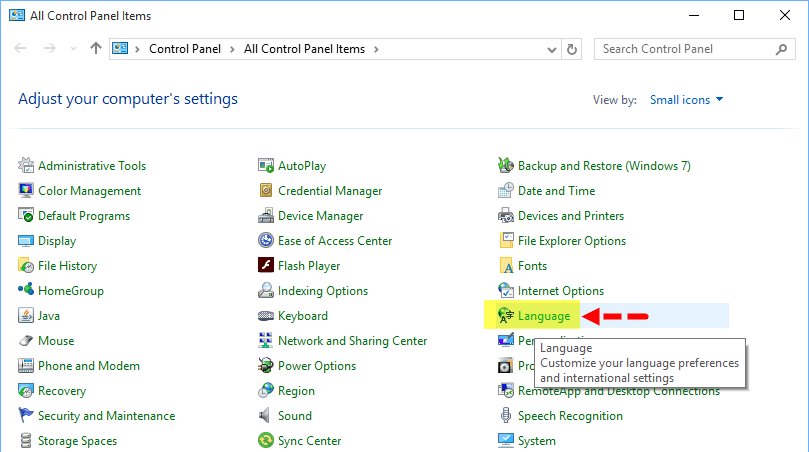Open the Security and Maintenance flag icon
Viewport: 809px width, 452px height.
27,416
